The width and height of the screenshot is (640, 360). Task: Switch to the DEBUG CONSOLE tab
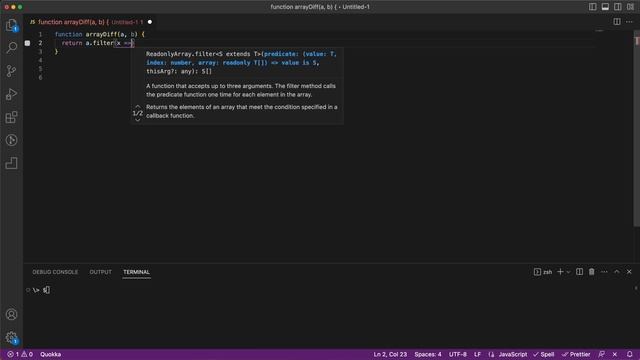click(55, 272)
